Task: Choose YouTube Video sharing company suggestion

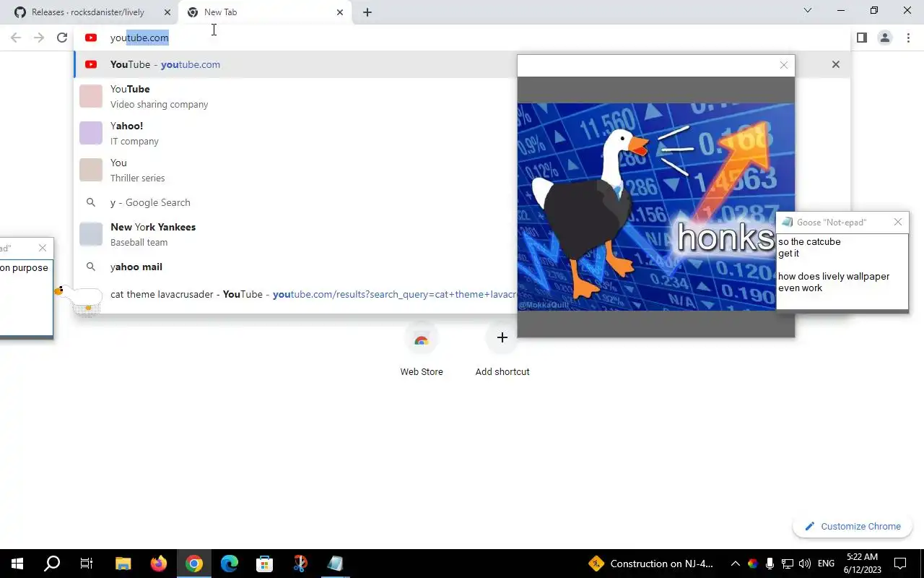Action: [296, 96]
